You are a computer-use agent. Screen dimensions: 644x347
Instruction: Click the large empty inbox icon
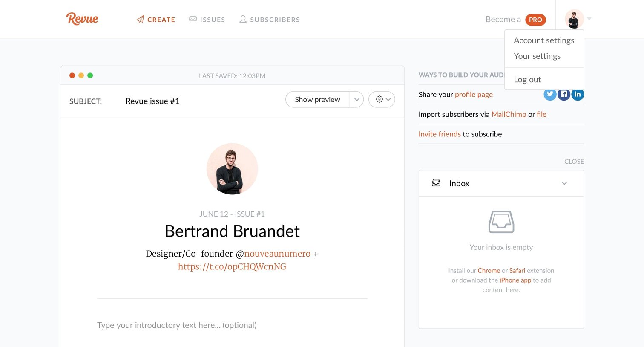(x=501, y=222)
